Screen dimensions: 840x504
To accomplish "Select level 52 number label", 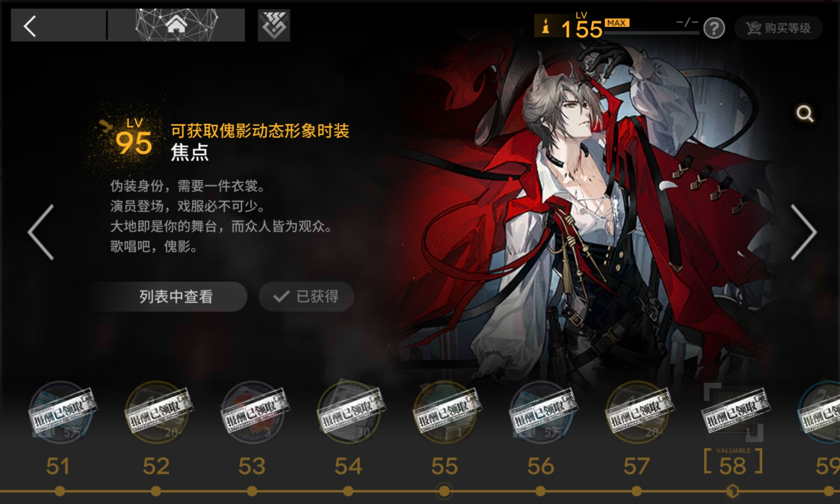I will (156, 466).
